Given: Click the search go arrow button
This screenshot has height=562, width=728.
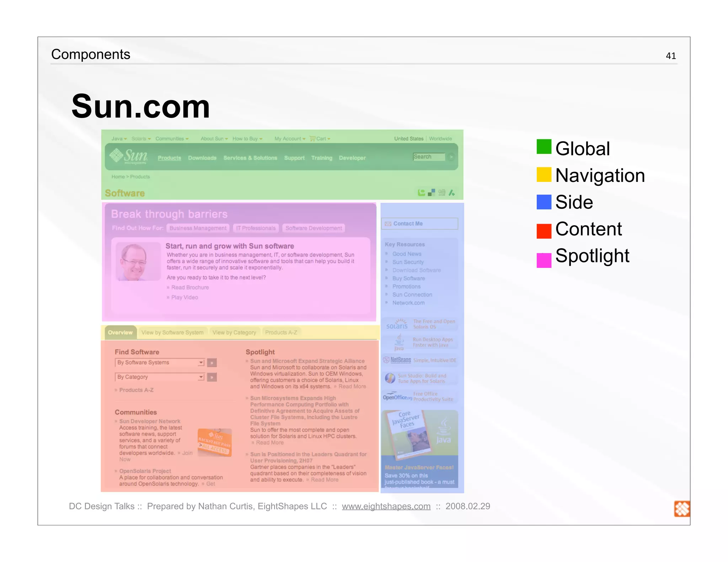Looking at the screenshot, I should [451, 157].
